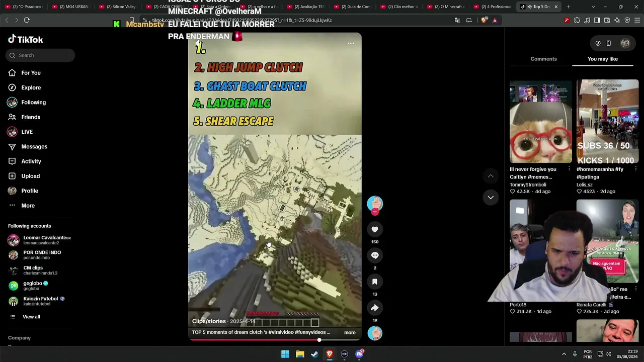The image size is (644, 362).
Task: Switch to the Silicon Valley YouTube tab
Action: 117,7
